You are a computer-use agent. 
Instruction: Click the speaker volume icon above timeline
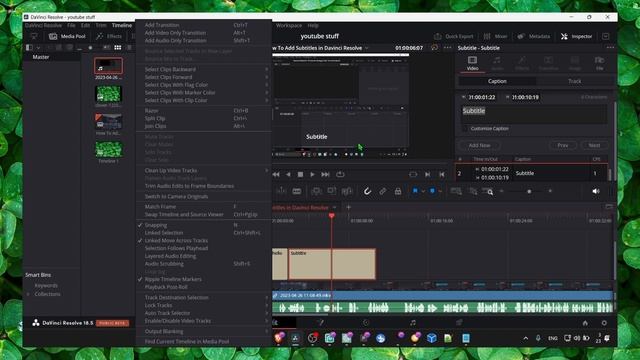596,191
